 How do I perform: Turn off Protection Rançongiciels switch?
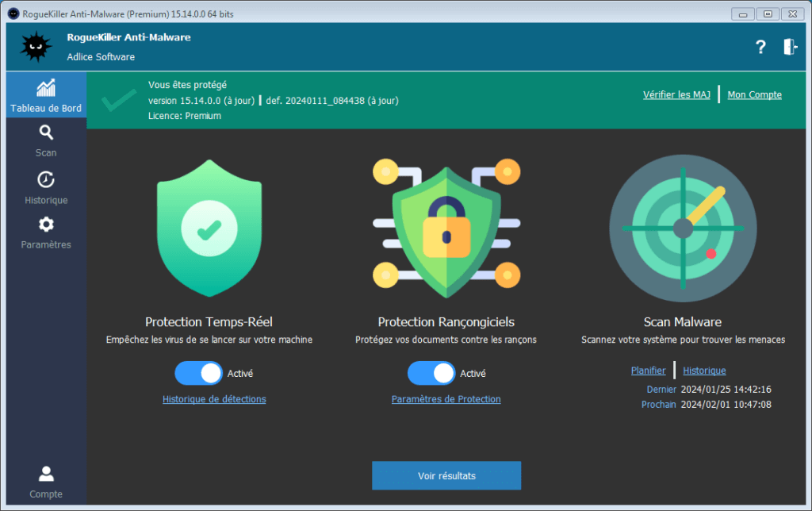tap(431, 373)
